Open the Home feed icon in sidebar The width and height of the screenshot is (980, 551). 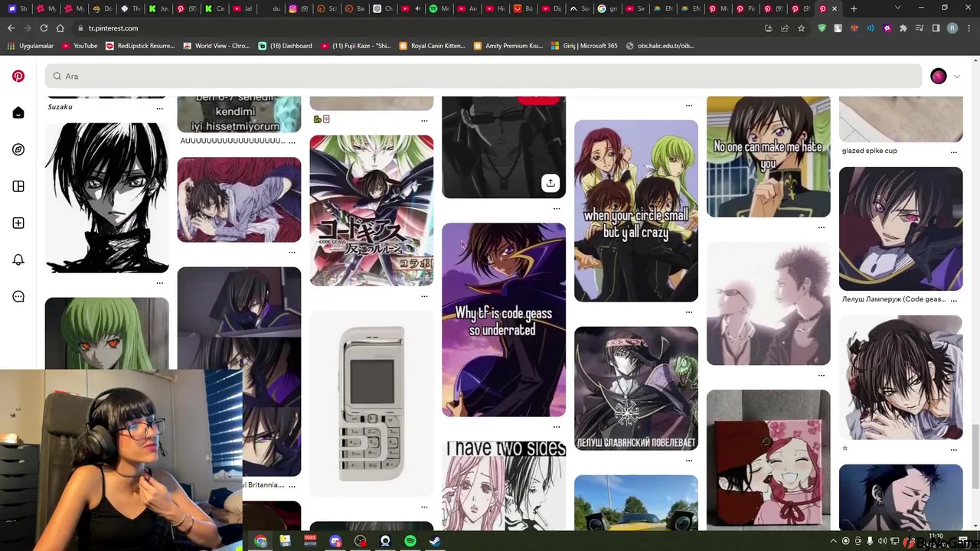pos(18,112)
